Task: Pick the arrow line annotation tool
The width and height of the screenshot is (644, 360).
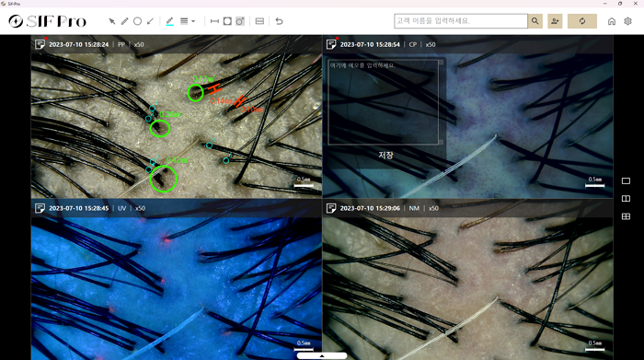Action: coord(150,21)
